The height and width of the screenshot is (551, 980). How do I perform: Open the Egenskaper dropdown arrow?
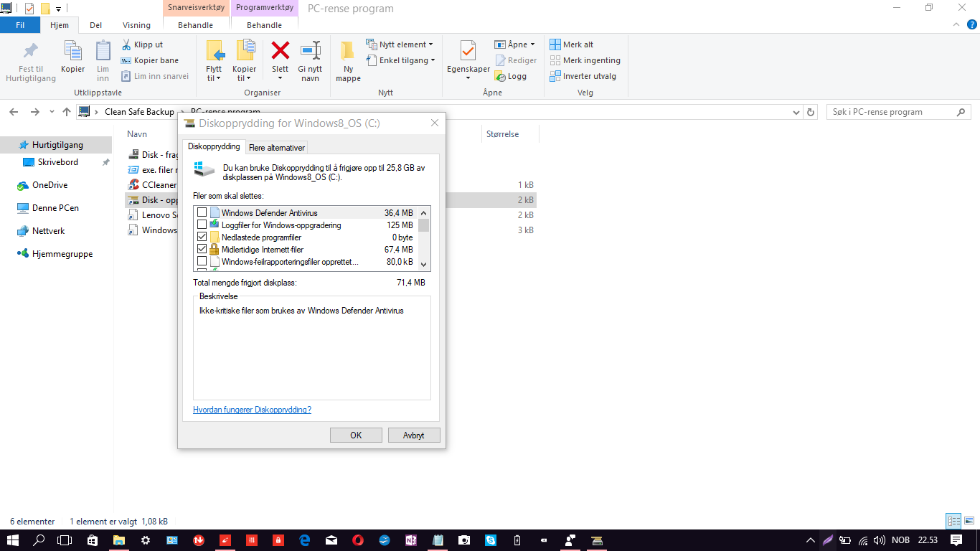[x=468, y=78]
